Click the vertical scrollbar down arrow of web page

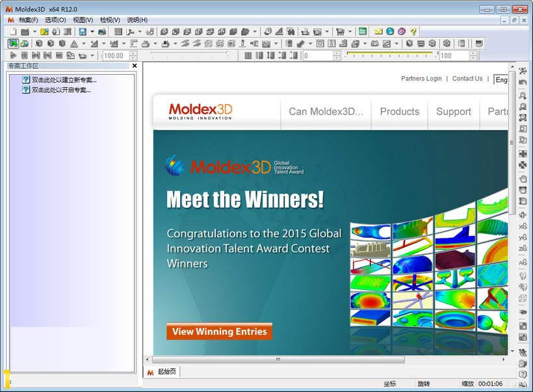click(x=512, y=351)
